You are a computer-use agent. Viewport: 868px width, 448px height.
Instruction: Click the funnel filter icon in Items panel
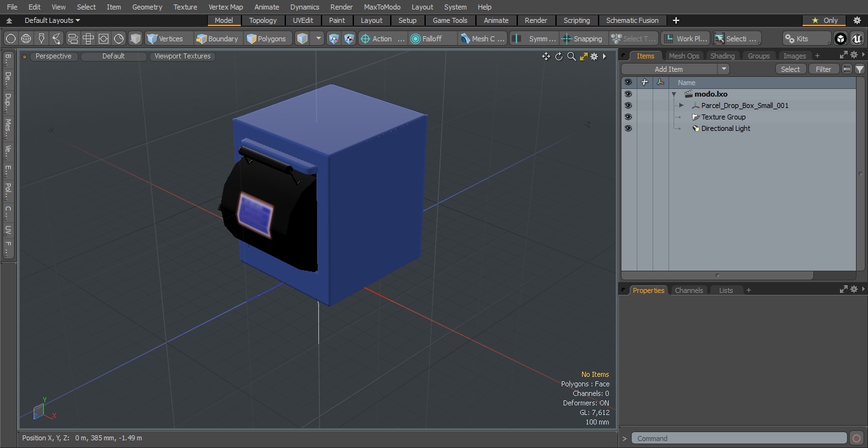tap(860, 69)
